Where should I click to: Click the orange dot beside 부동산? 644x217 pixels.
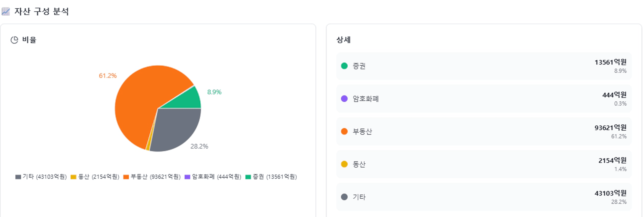click(x=344, y=131)
